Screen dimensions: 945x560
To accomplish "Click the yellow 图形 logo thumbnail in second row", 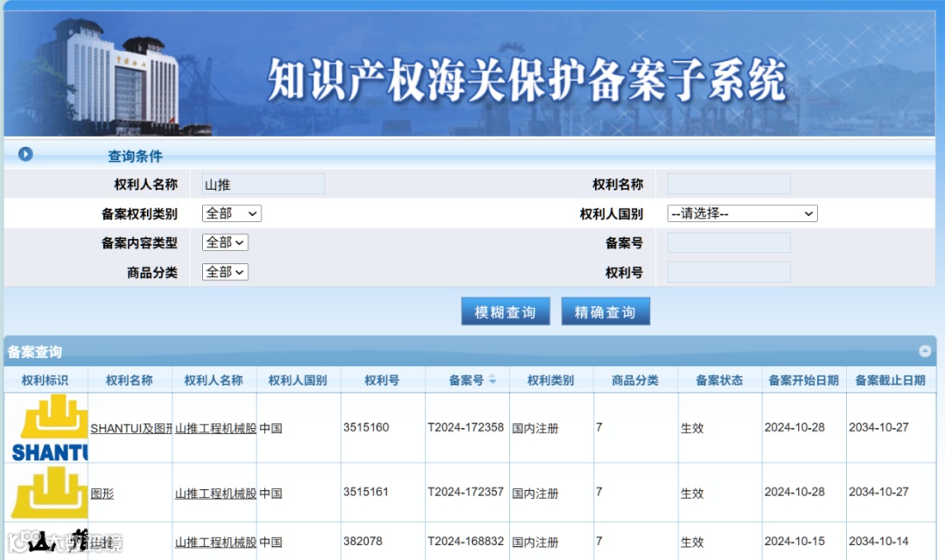I will click(x=50, y=493).
